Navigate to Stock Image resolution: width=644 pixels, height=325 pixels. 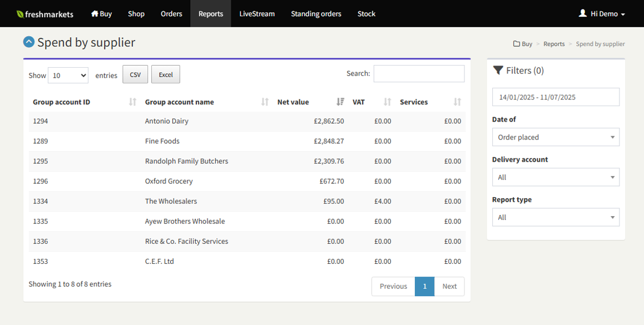click(366, 13)
